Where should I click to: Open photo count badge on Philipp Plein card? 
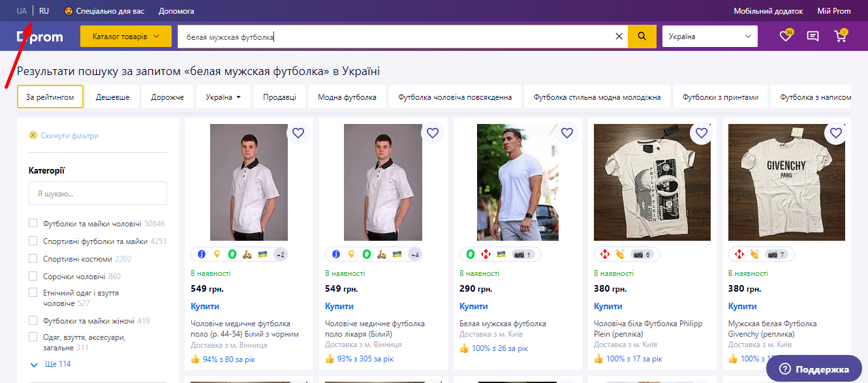(x=642, y=254)
